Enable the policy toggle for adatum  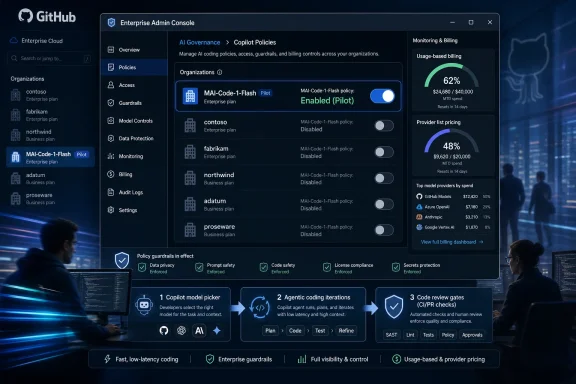(384, 204)
